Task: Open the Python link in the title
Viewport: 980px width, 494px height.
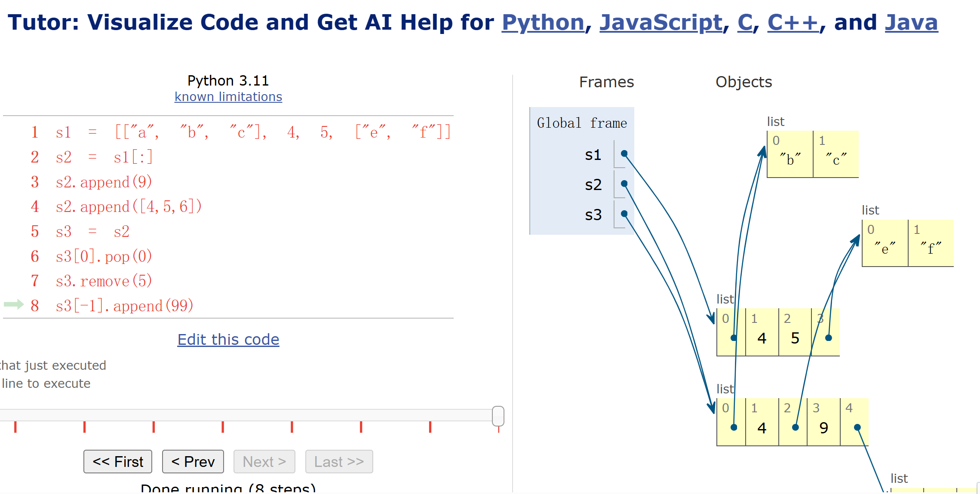Action: pos(543,22)
